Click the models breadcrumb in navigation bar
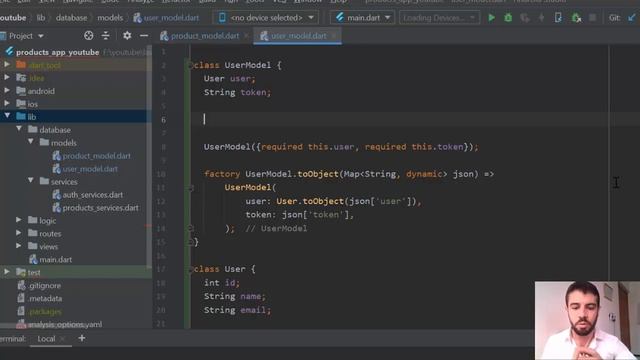The width and height of the screenshot is (640, 360). [110, 18]
